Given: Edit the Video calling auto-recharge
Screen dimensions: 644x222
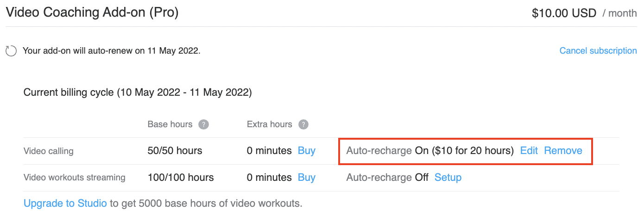Looking at the screenshot, I should pos(529,151).
